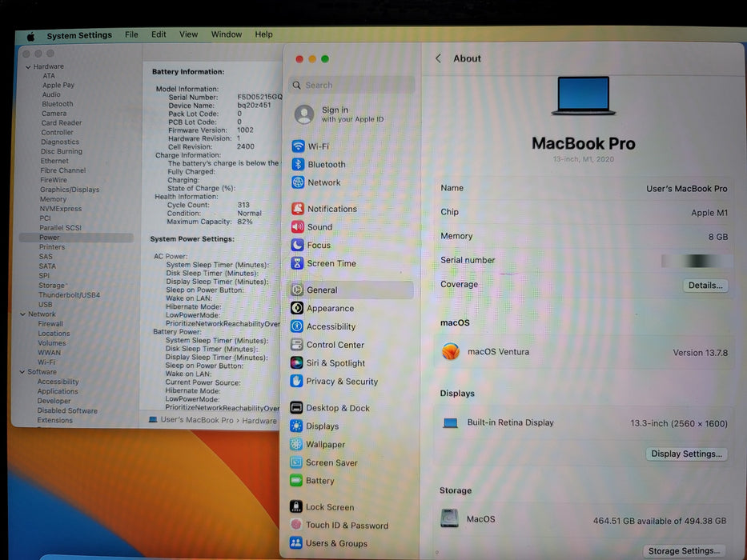Select Control Center icon
Screen dimensions: 747x560
pyautogui.click(x=296, y=344)
